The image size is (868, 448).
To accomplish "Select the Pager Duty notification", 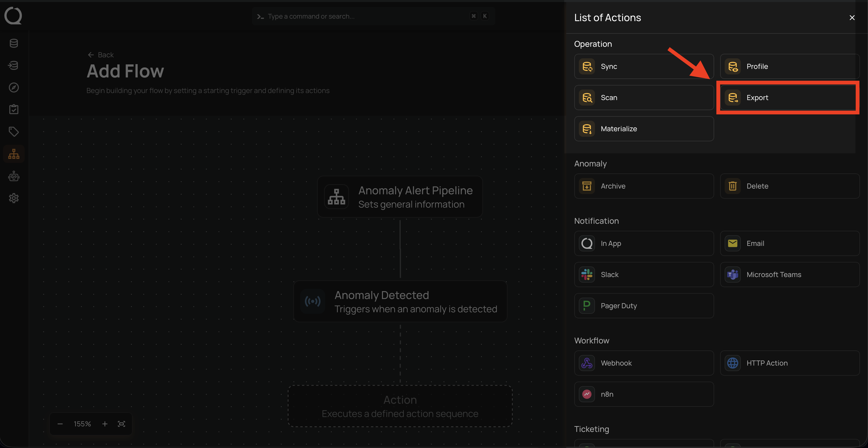I will pyautogui.click(x=644, y=306).
